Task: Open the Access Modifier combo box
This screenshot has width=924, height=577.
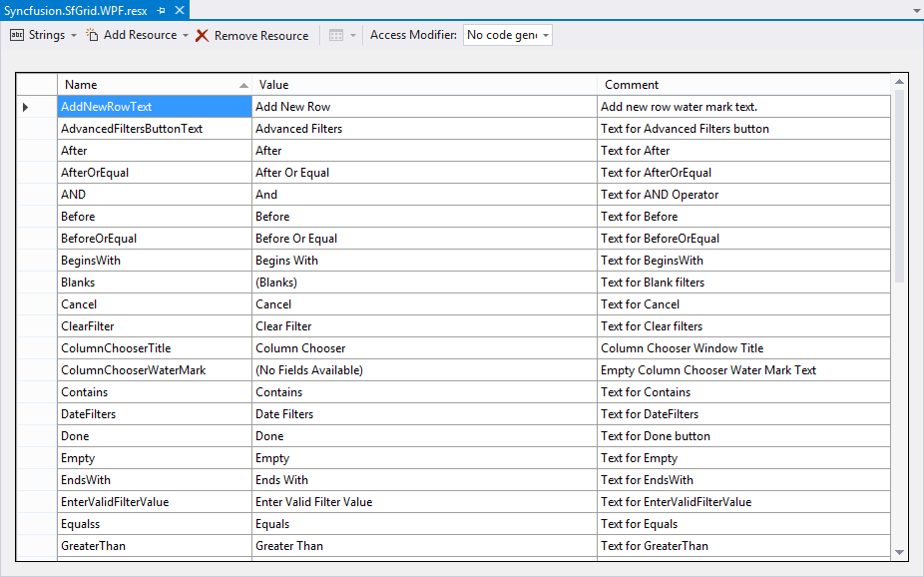Action: tap(507, 35)
